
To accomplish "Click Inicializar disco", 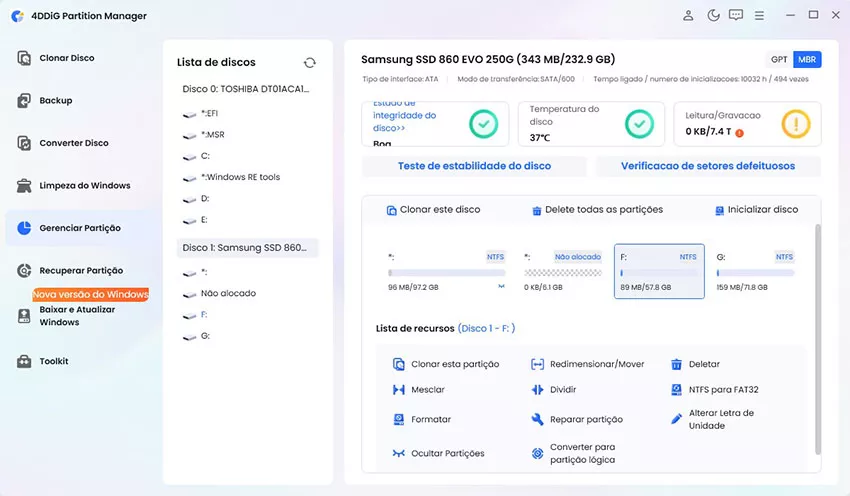I will pos(757,210).
